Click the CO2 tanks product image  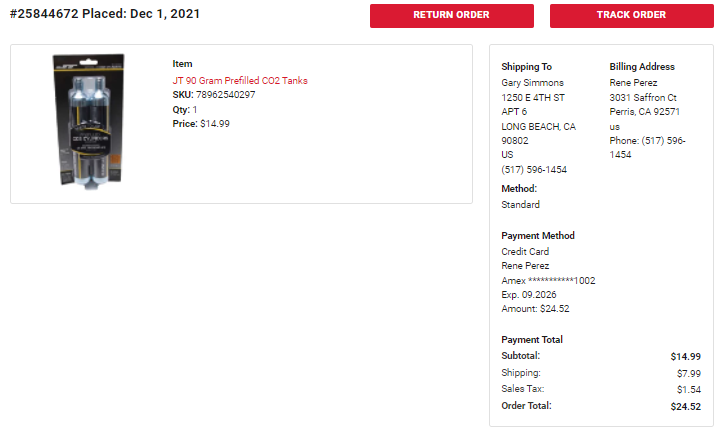click(x=88, y=121)
